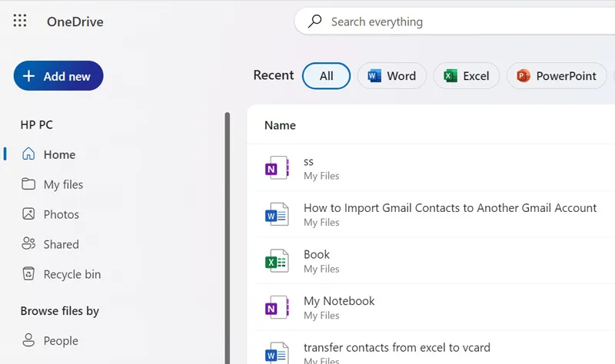
Task: Open My Notebook file name
Action: [x=339, y=301]
